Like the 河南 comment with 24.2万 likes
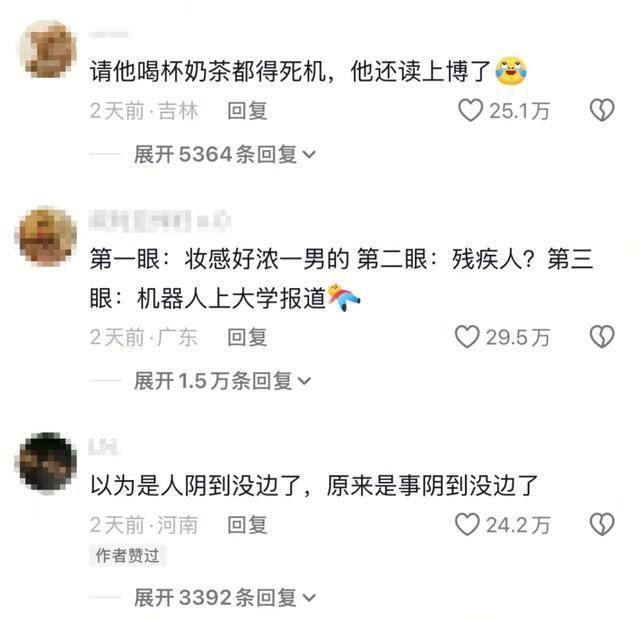 [467, 524]
